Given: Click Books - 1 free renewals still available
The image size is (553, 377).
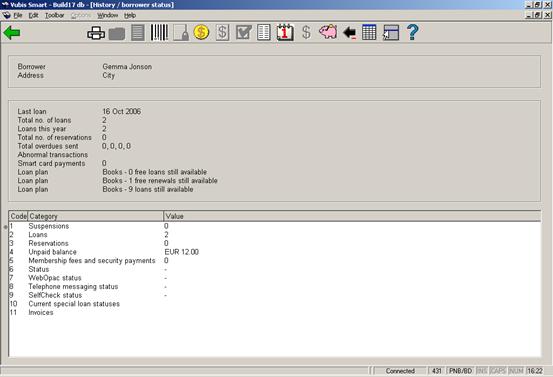Looking at the screenshot, I should coord(160,181).
